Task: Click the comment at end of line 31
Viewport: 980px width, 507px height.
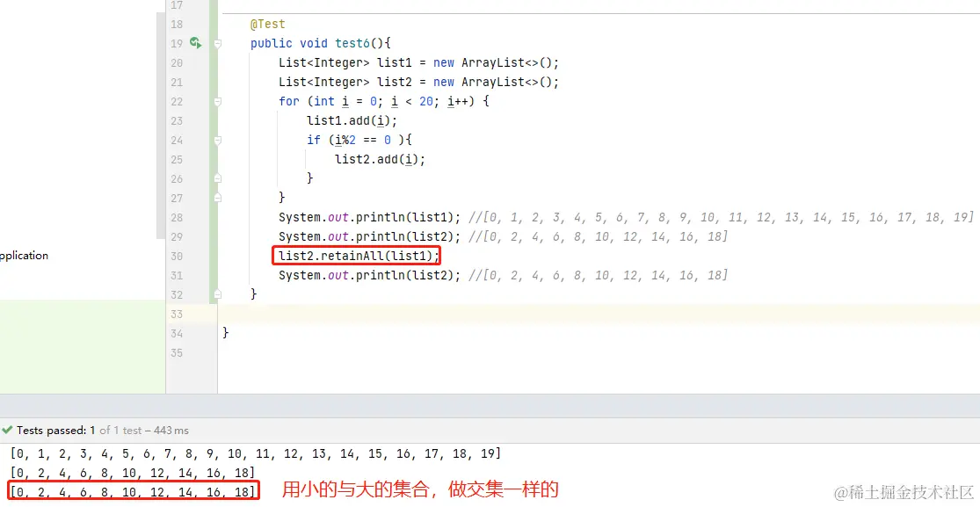Action: coord(598,275)
